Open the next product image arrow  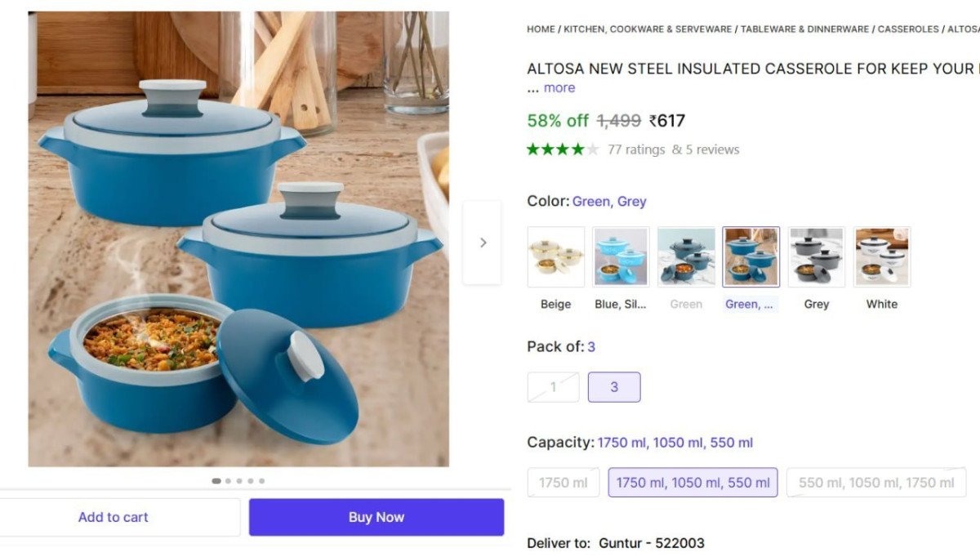(x=482, y=242)
